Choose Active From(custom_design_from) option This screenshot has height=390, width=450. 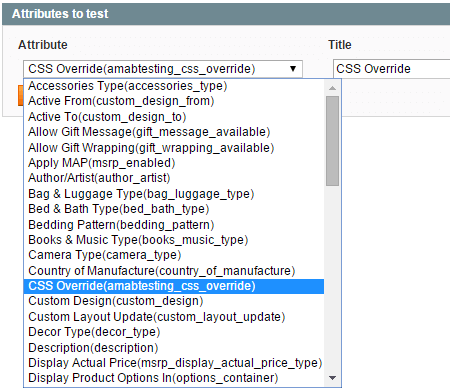click(174, 101)
